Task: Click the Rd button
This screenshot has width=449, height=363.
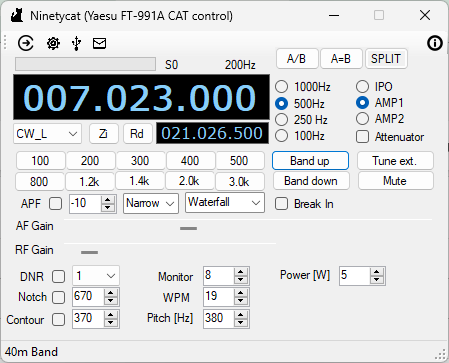Action: [137, 134]
